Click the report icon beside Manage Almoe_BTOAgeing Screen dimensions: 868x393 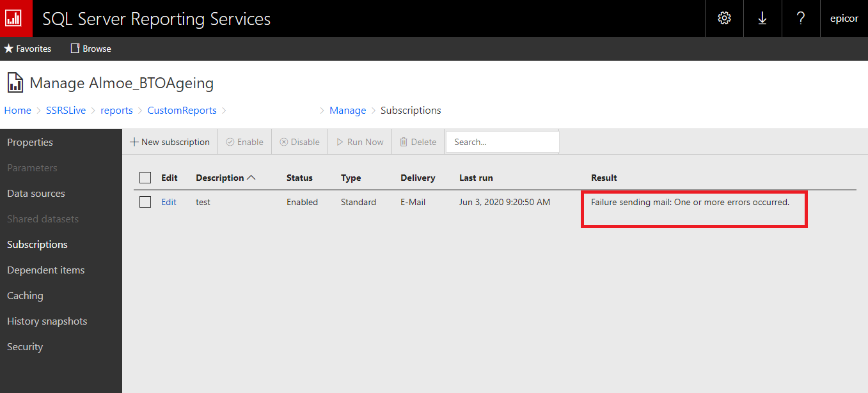15,83
